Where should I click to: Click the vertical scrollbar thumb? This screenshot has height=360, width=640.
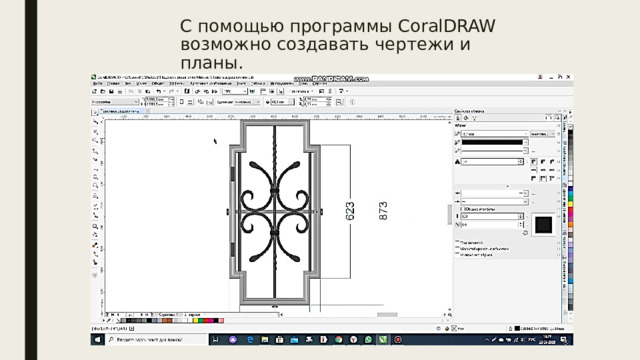[x=450, y=215]
